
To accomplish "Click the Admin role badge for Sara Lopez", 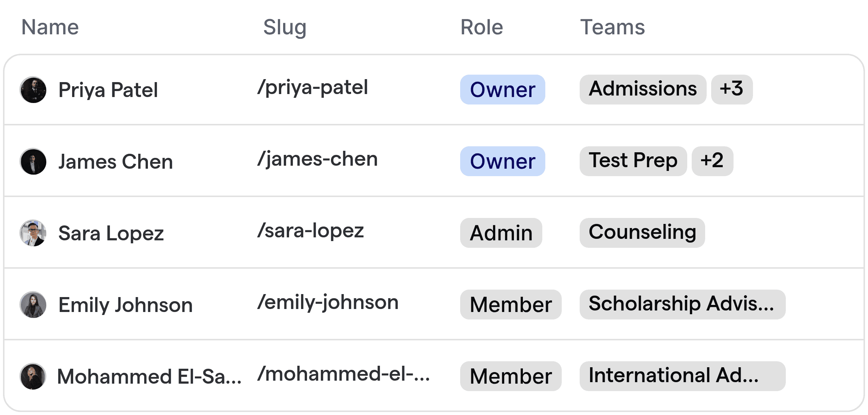I will coord(501,233).
